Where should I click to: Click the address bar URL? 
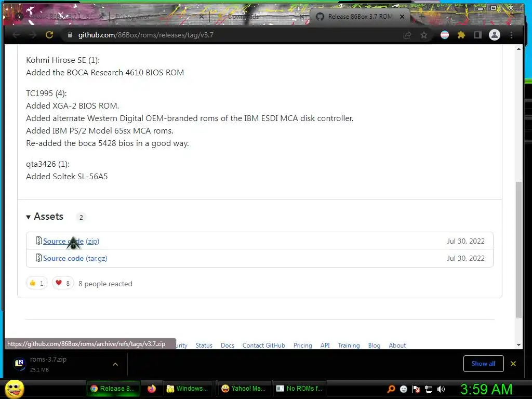(x=146, y=35)
